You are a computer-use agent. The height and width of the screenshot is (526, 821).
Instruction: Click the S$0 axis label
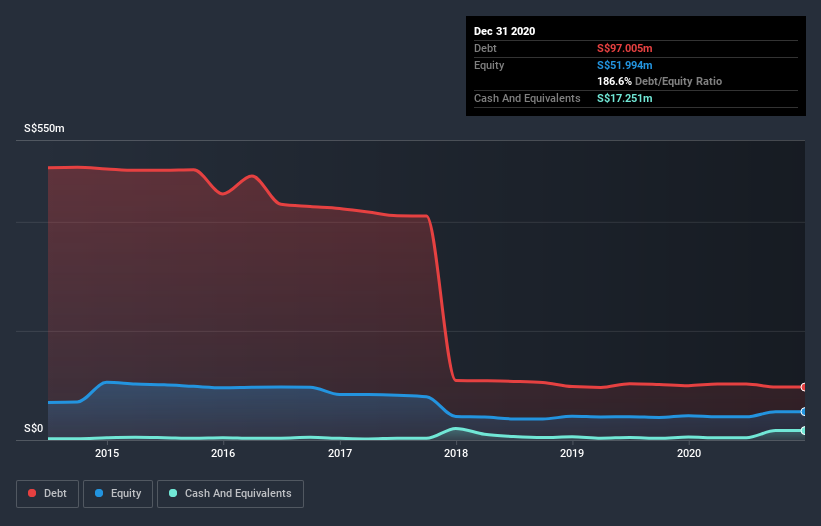point(34,428)
